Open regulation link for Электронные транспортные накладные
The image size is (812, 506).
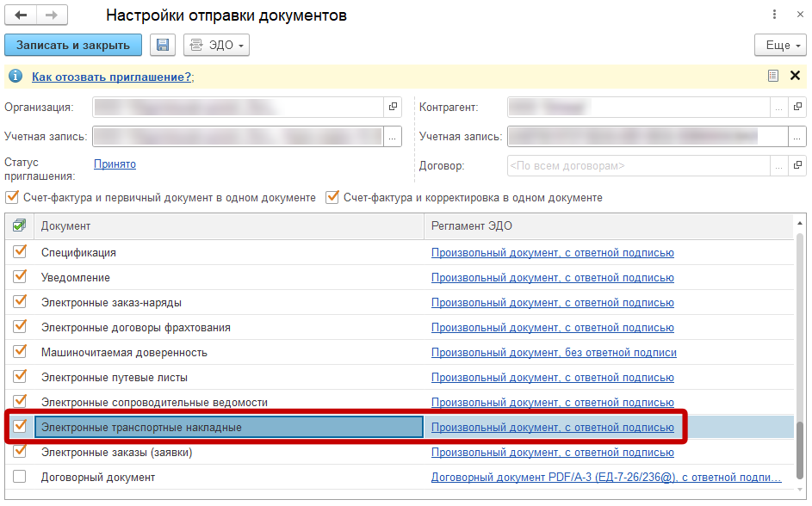(553, 428)
